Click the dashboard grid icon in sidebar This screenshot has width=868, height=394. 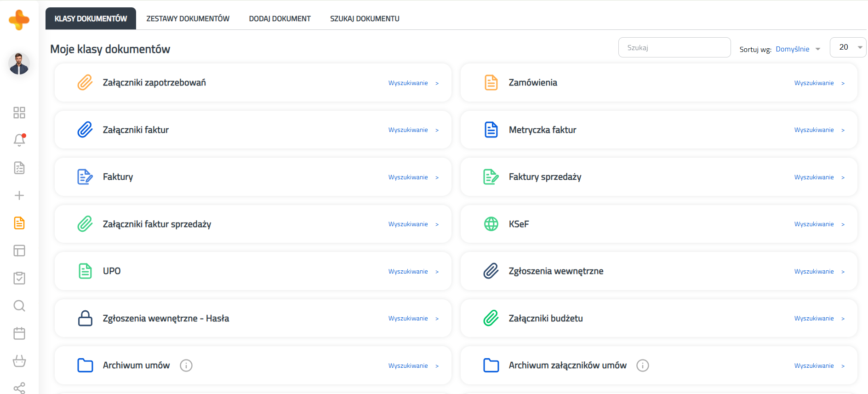(19, 113)
